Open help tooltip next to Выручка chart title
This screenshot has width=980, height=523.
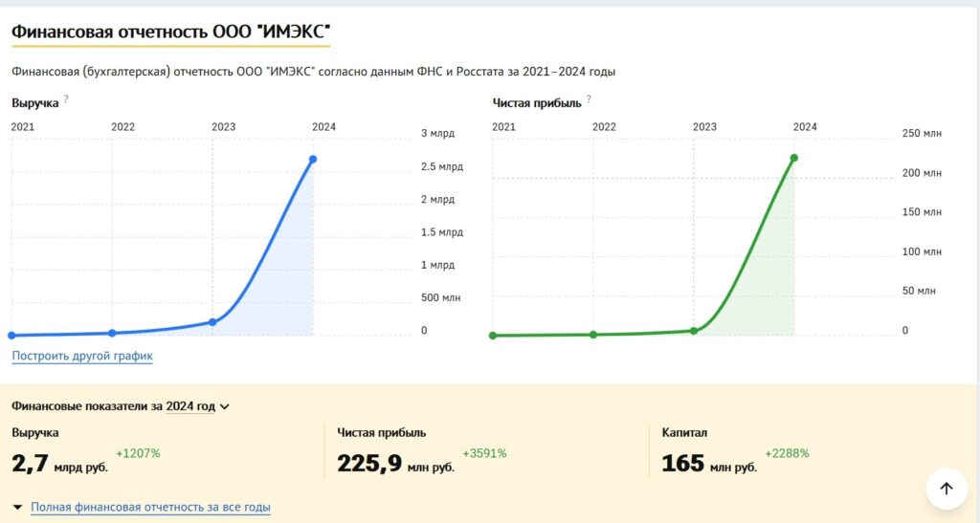66,99
